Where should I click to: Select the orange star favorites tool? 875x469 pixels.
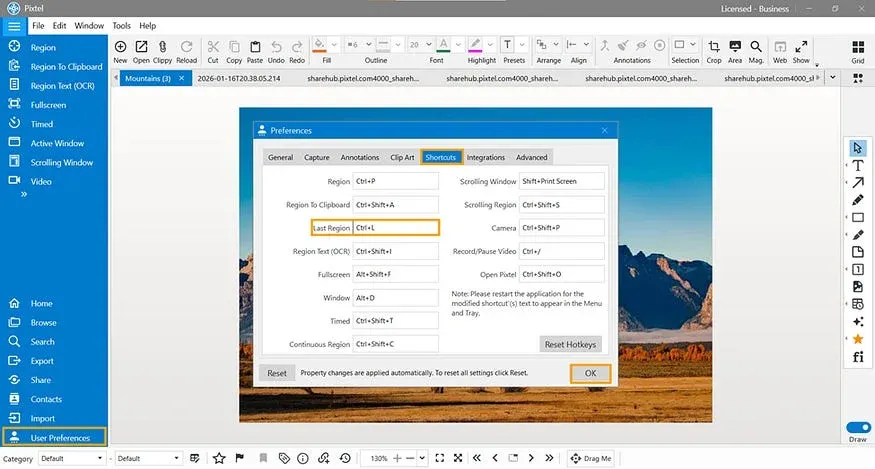[x=858, y=339]
